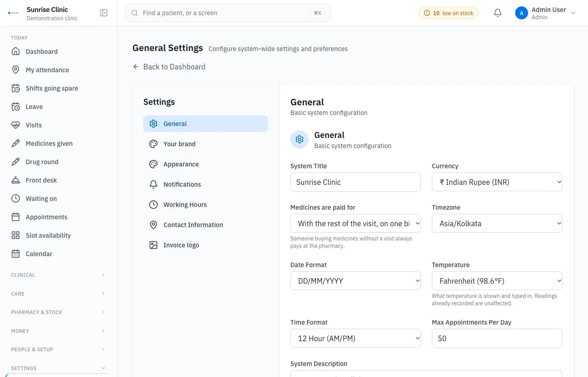The height and width of the screenshot is (377, 588).
Task: Switch to Contact Information settings
Action: point(205,225)
